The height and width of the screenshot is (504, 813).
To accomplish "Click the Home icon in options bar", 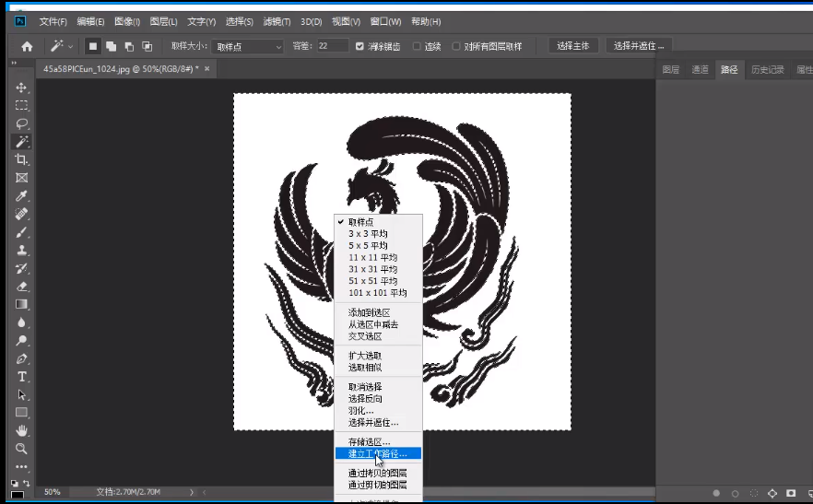I will 27,47.
